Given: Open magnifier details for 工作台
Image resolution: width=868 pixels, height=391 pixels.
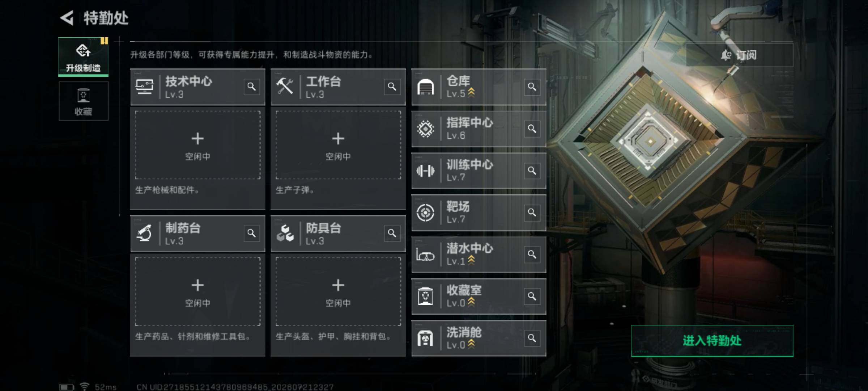Looking at the screenshot, I should [392, 87].
